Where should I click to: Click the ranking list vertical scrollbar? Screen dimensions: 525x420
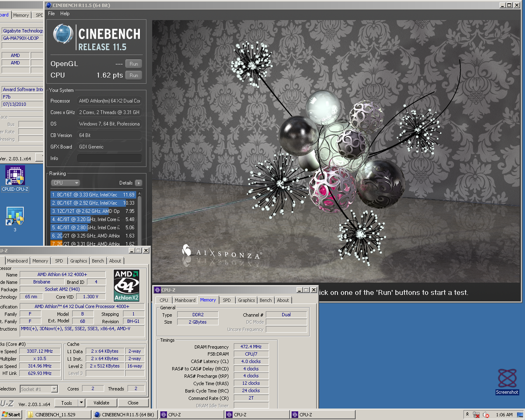[139, 218]
